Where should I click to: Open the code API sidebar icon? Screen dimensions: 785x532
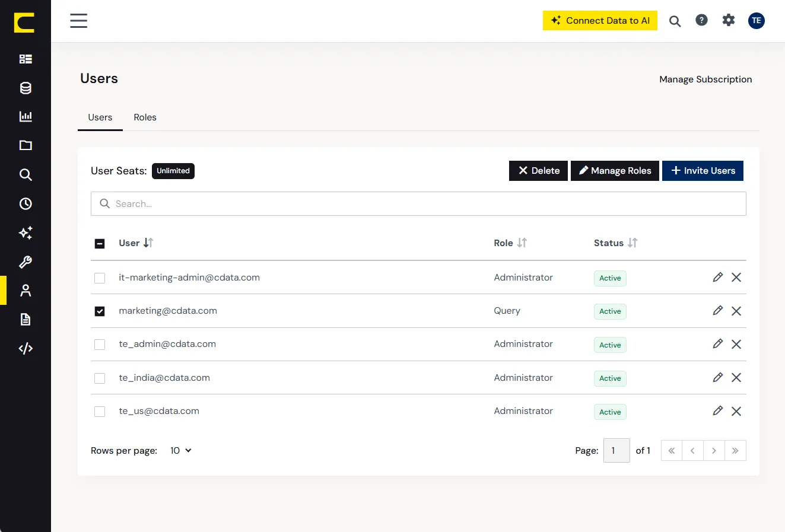pyautogui.click(x=26, y=348)
